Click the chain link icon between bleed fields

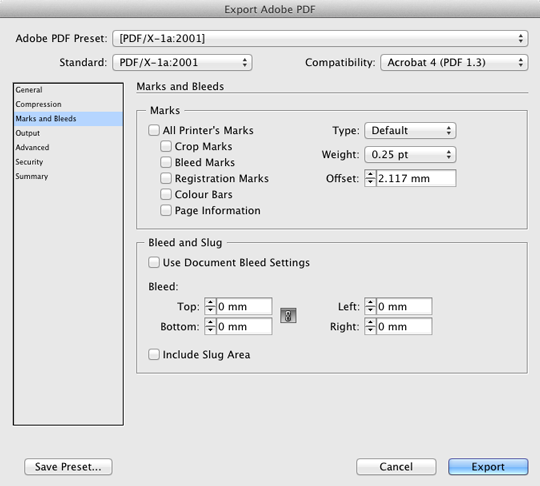click(288, 316)
